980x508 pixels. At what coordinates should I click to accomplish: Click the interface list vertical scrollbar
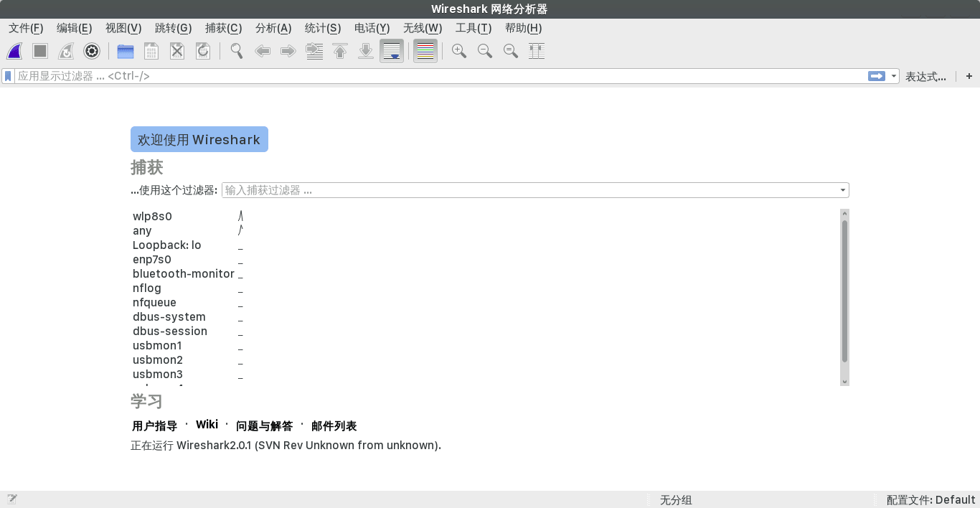[x=844, y=291]
